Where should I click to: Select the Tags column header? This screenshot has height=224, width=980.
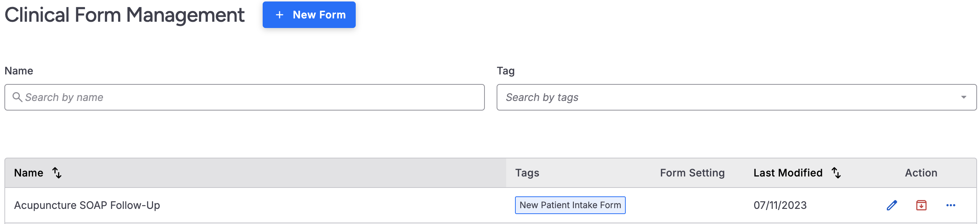pos(527,173)
